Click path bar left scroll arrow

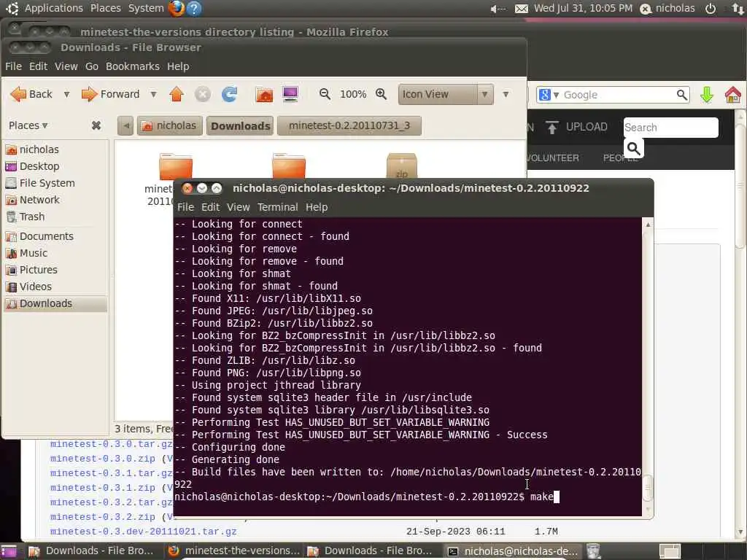click(125, 125)
